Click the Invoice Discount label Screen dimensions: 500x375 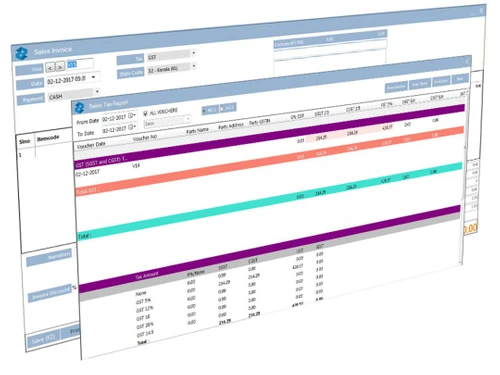[51, 293]
